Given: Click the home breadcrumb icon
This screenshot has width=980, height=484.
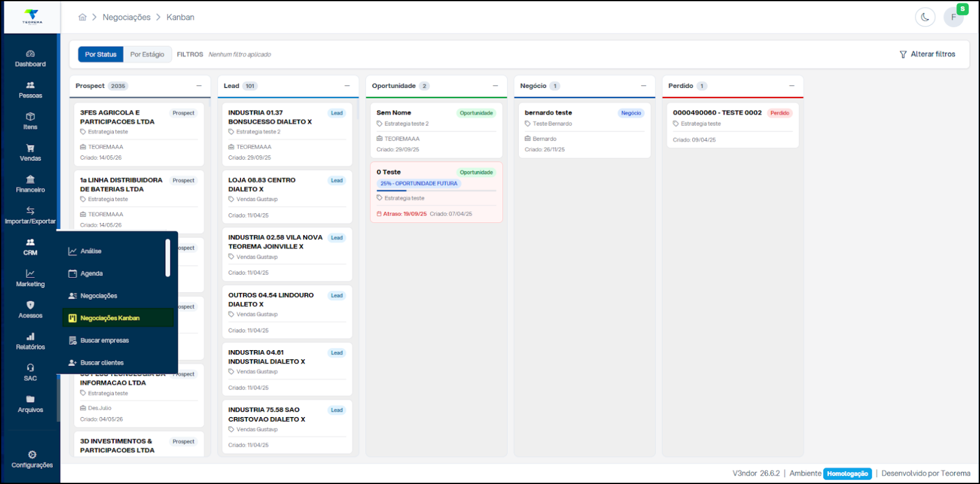Looking at the screenshot, I should point(82,17).
